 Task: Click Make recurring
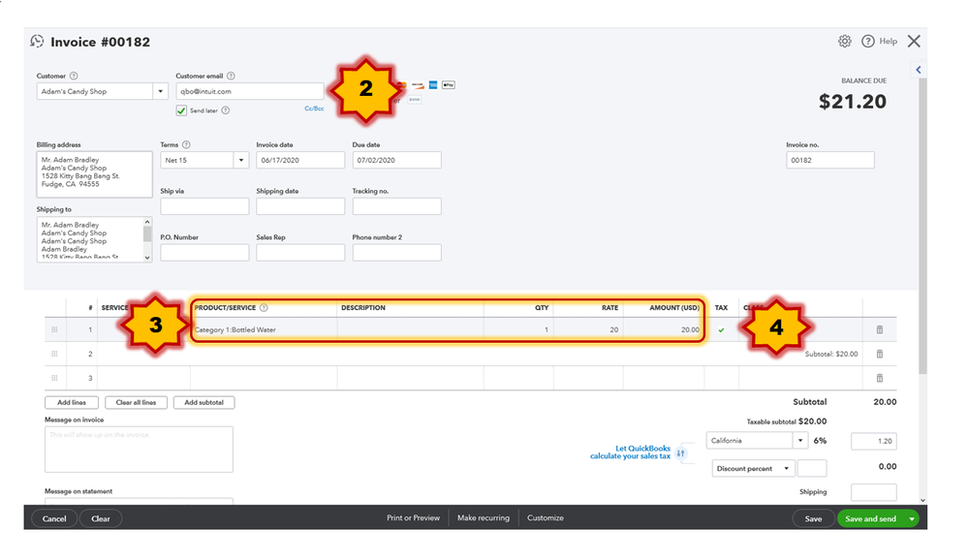tap(484, 518)
